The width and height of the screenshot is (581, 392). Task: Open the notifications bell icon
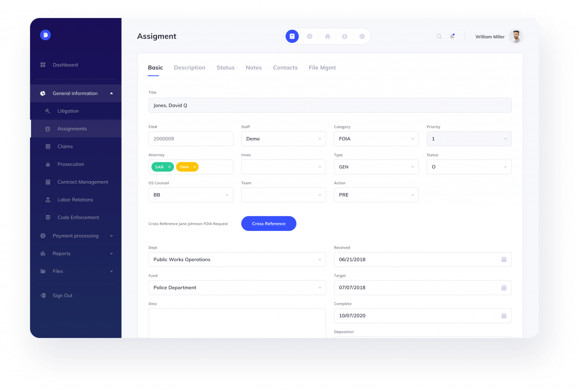tap(452, 36)
